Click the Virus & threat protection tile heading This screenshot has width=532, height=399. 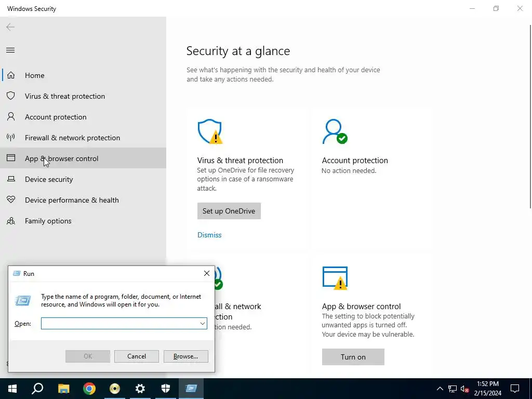click(x=240, y=160)
